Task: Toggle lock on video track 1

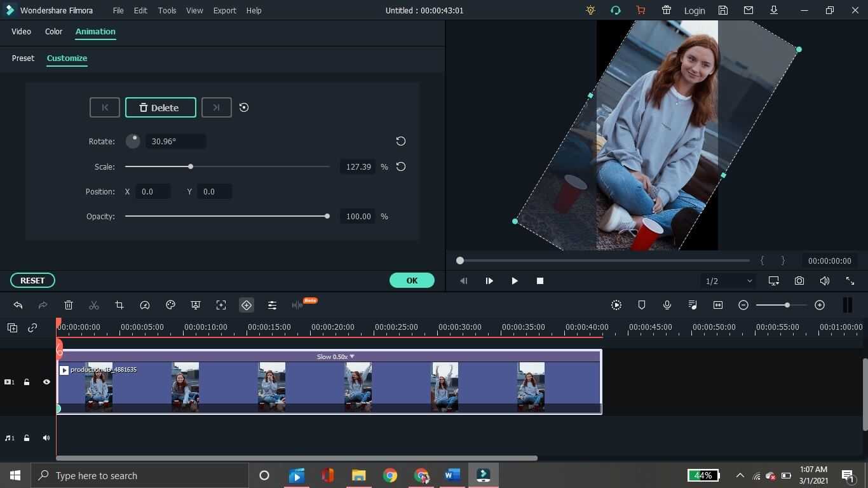Action: pyautogui.click(x=27, y=382)
